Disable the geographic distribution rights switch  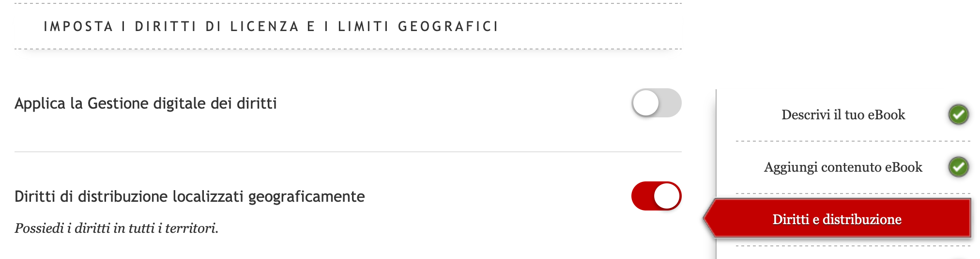click(656, 196)
